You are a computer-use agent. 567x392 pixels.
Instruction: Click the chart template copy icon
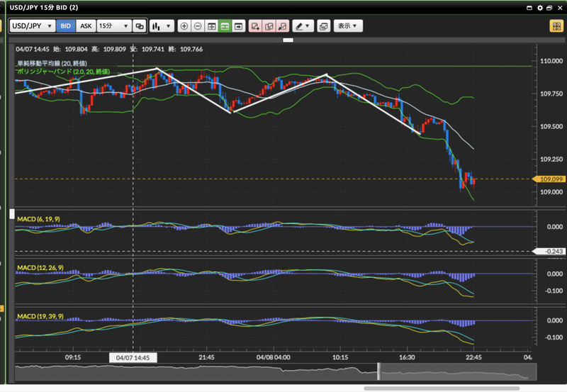[324, 26]
